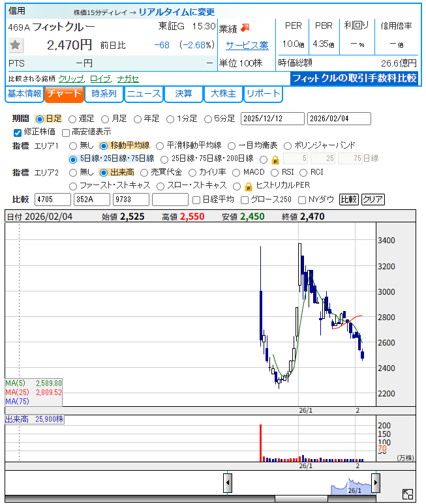
Task: Click the lock icon next to ヒストリカルPER
Action: (x=248, y=186)
